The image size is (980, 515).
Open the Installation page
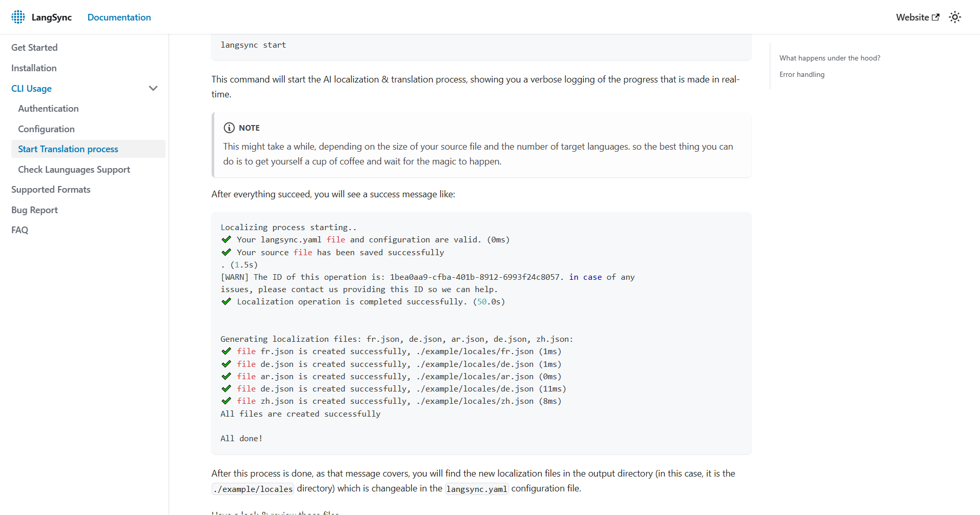coord(34,68)
